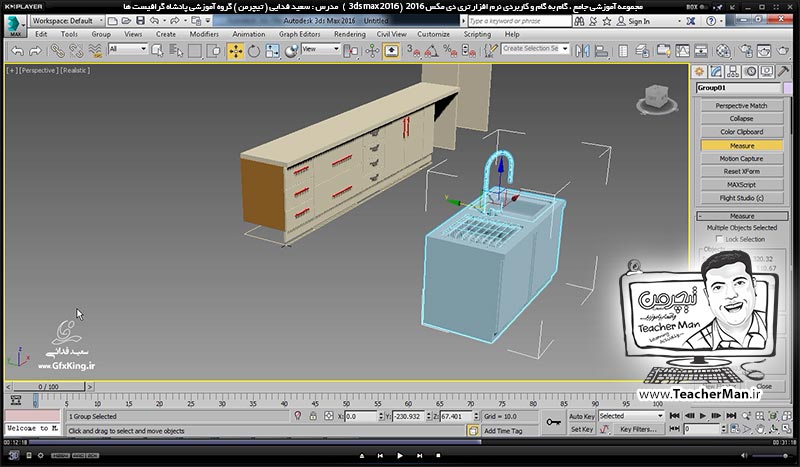Open the Material Editor icon

click(723, 51)
